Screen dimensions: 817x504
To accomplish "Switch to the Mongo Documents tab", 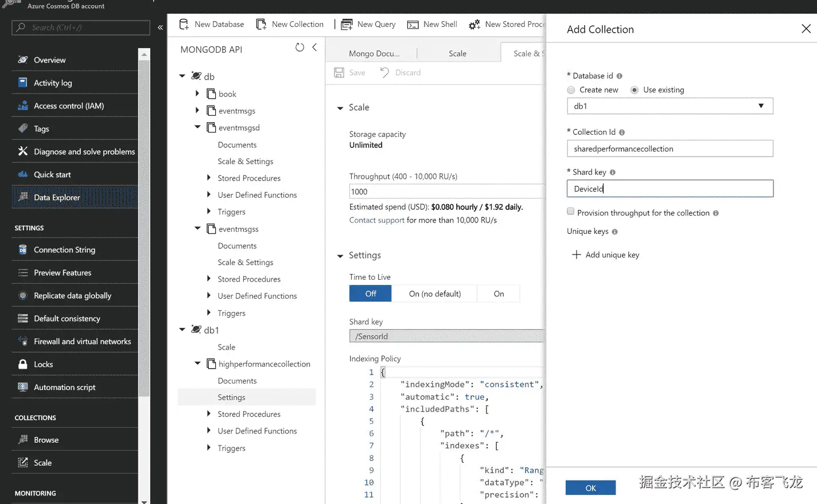I will tap(374, 53).
